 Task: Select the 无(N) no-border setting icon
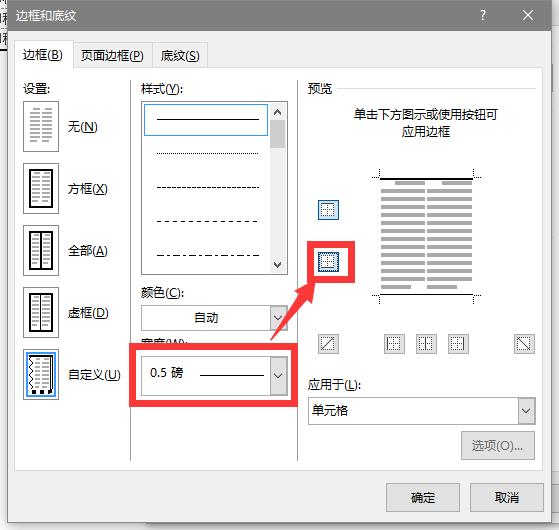pos(41,127)
